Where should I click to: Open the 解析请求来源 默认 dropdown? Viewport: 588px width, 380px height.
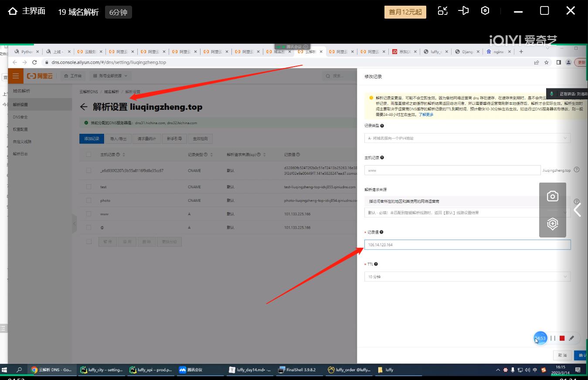pyautogui.click(x=467, y=213)
